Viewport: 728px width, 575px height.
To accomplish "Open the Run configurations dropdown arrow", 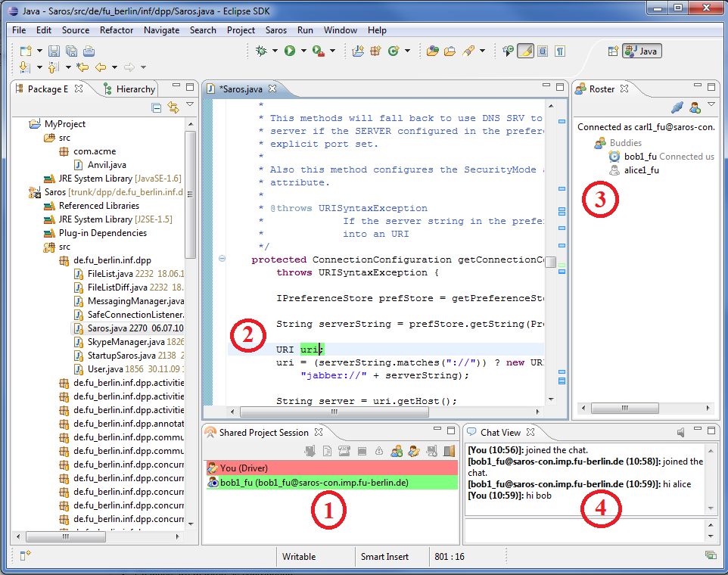I will tap(303, 50).
